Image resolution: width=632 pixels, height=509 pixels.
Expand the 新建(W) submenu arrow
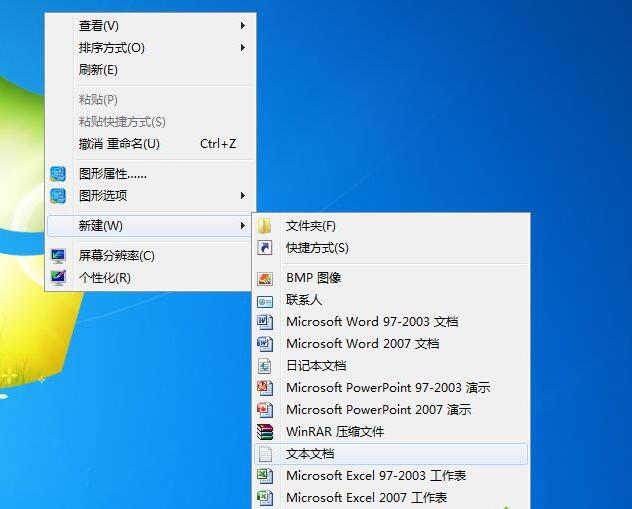(x=243, y=225)
